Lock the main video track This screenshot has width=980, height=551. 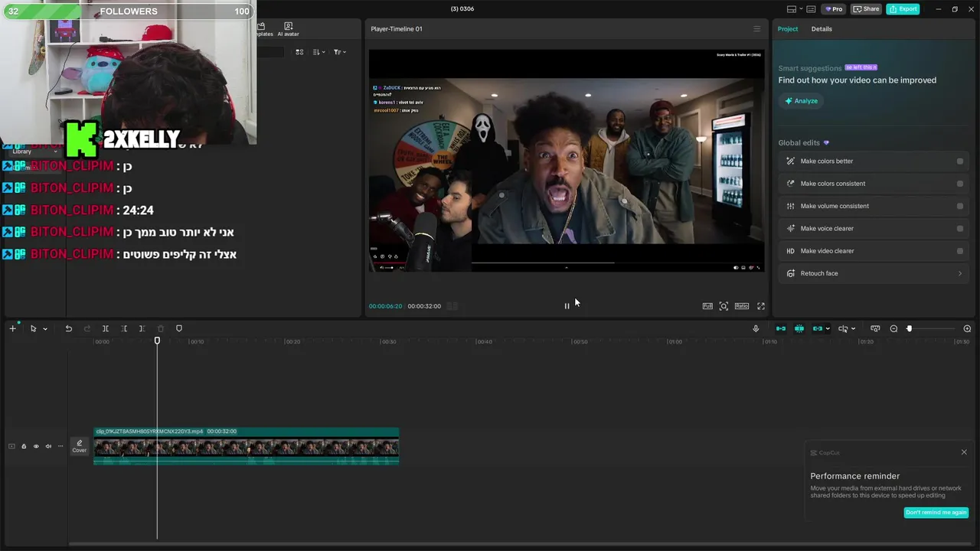pyautogui.click(x=24, y=446)
